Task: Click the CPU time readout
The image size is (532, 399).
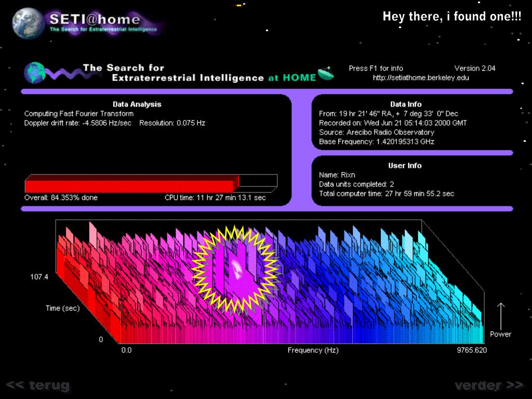Action: [215, 197]
